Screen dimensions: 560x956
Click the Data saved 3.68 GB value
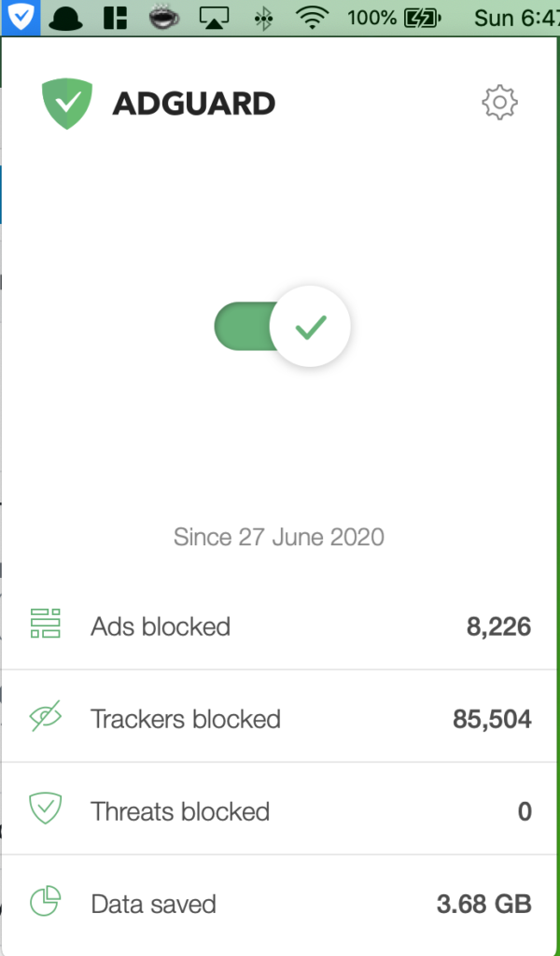coord(483,904)
